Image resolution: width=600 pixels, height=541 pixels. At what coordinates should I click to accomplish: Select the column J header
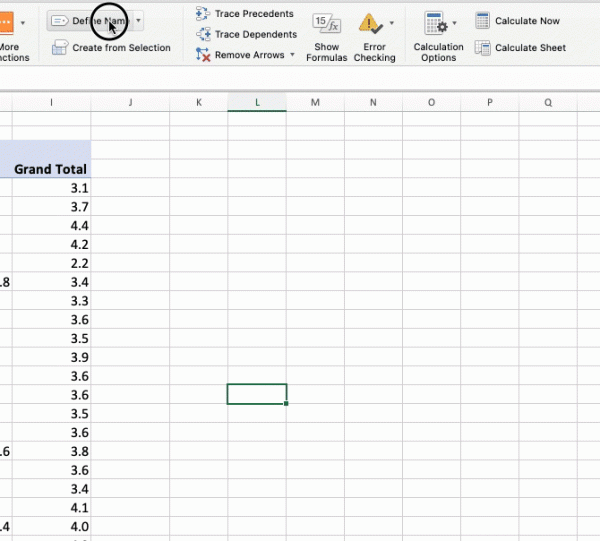tap(130, 102)
